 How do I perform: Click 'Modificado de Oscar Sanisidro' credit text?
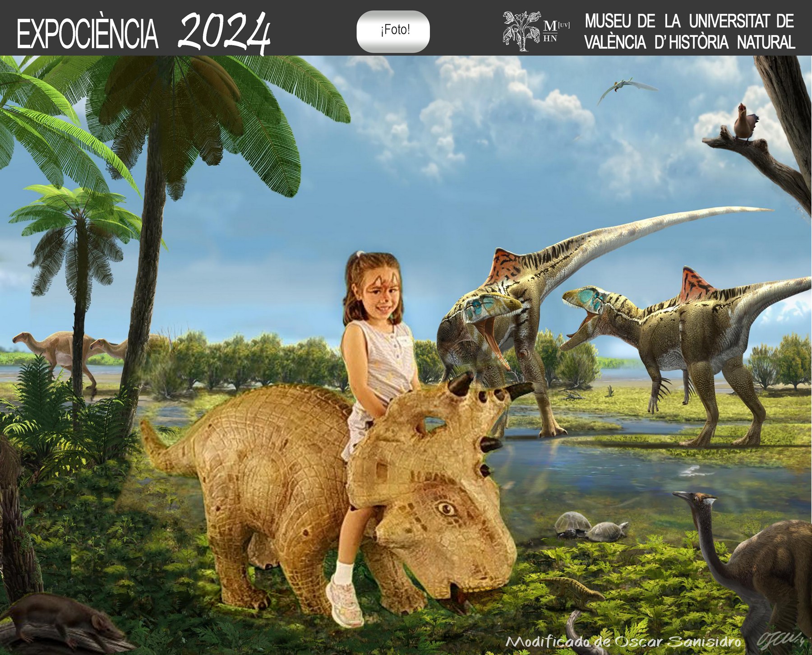623,642
